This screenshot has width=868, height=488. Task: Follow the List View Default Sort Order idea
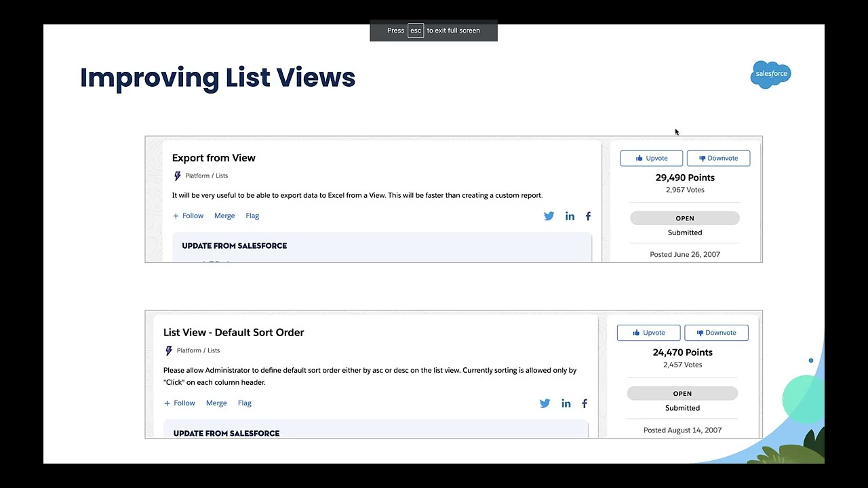pyautogui.click(x=179, y=403)
